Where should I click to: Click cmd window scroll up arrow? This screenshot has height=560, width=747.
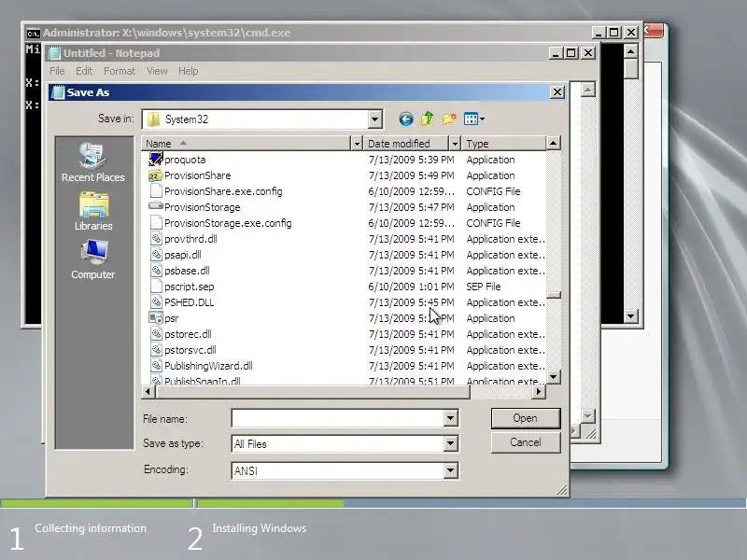pos(631,51)
